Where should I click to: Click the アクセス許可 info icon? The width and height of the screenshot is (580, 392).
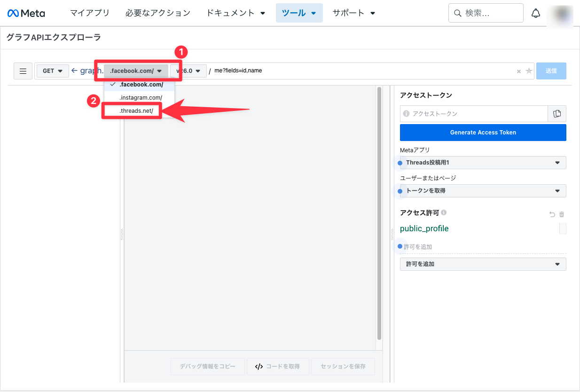[x=444, y=212]
